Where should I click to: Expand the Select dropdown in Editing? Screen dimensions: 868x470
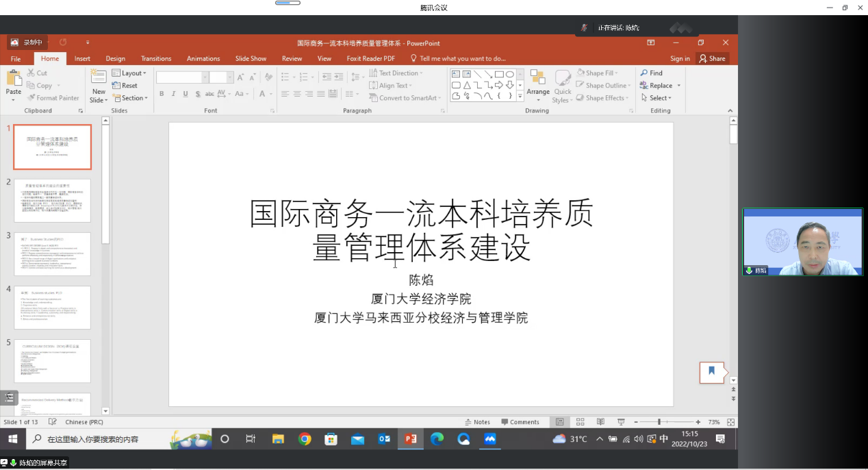click(x=656, y=98)
